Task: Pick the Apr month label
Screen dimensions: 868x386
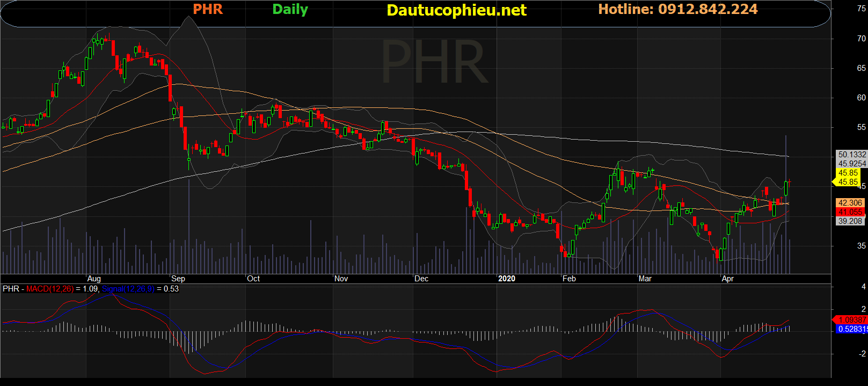Action: (728, 279)
